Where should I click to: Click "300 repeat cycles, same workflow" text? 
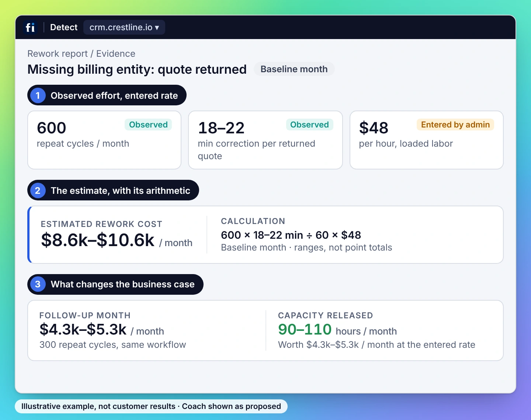pos(113,345)
